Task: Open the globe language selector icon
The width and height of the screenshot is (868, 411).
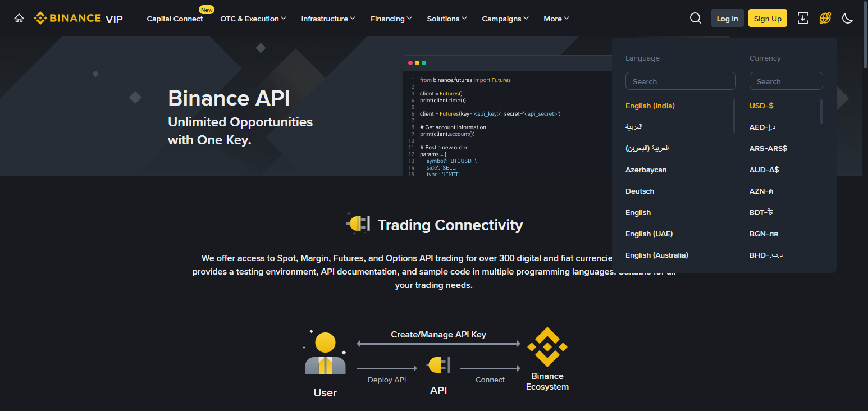Action: (825, 19)
